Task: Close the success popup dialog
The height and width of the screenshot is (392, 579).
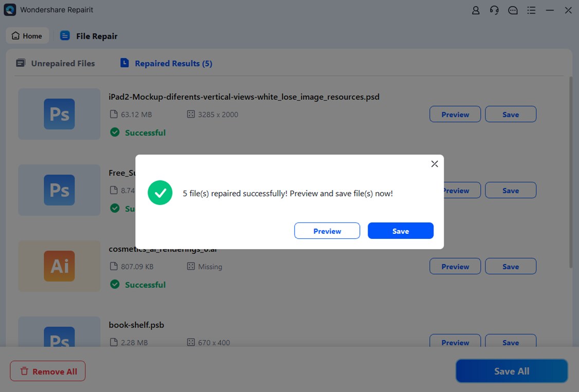Action: 435,163
